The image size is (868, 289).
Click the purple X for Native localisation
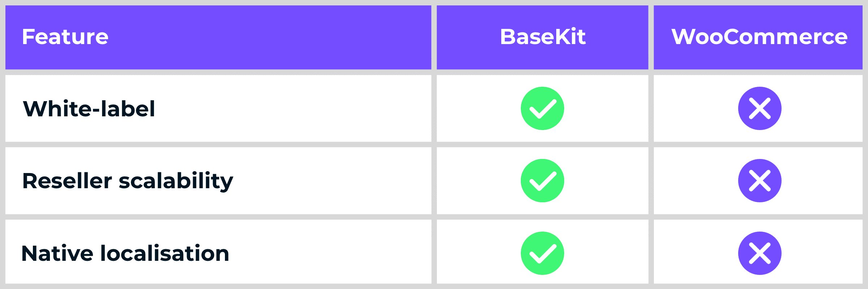(x=759, y=253)
